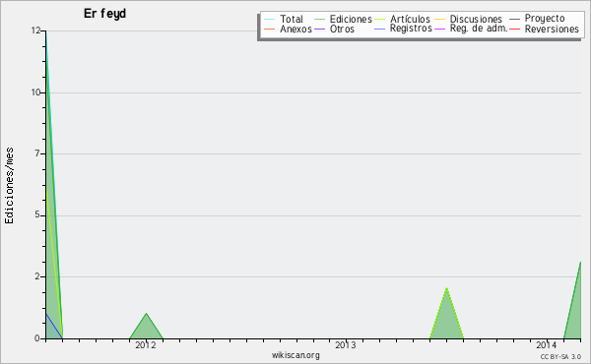
Task: Click the rising green area at 2014
Action: pyautogui.click(x=575, y=309)
